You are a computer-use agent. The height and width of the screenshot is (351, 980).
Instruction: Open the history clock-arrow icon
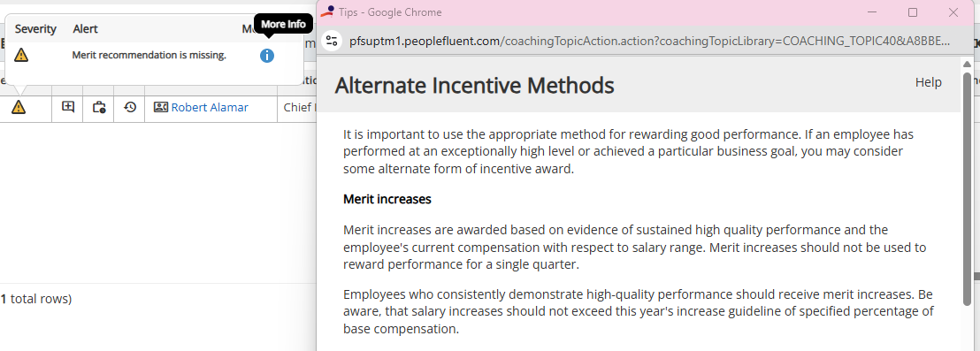tap(129, 108)
